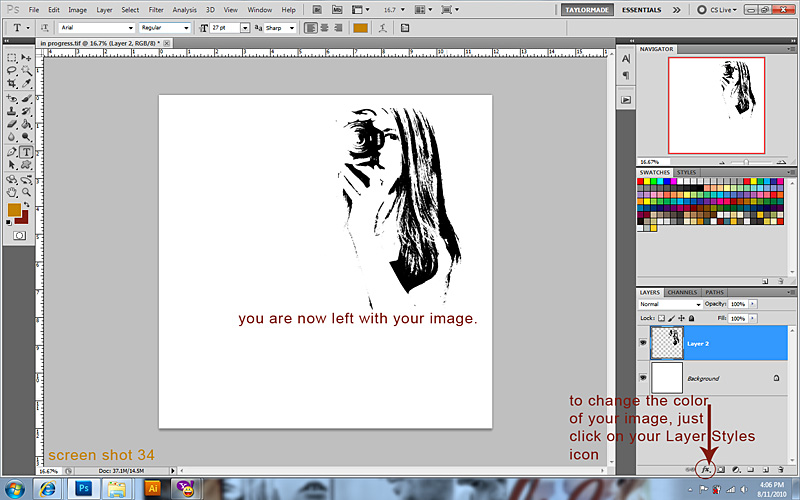This screenshot has width=800, height=500.
Task: Toggle lock image pixels
Action: (x=671, y=318)
